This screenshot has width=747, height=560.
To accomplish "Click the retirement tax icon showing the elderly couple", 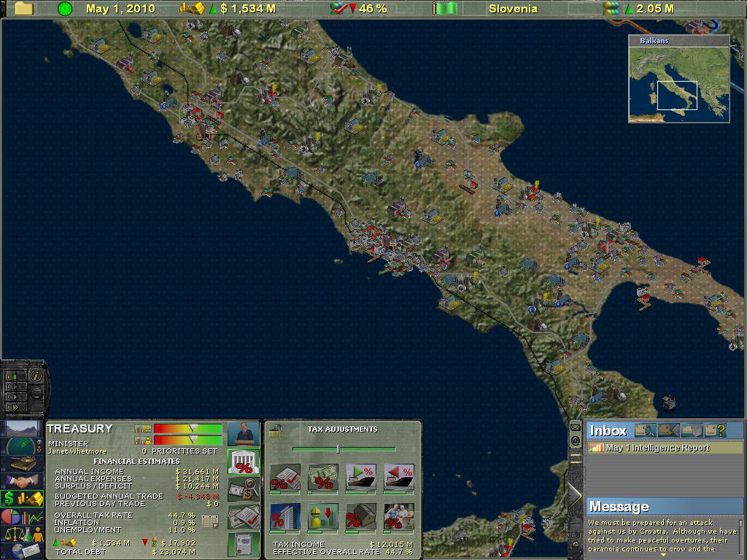I will pyautogui.click(x=400, y=516).
